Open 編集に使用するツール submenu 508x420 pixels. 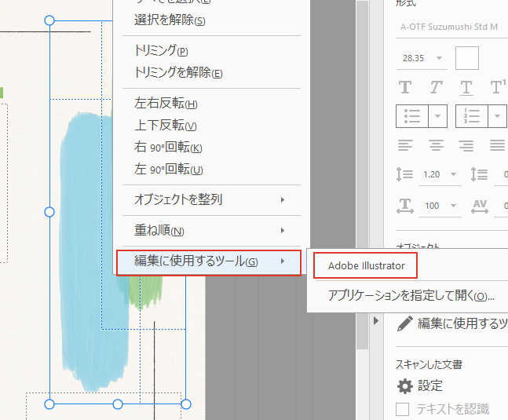[x=209, y=261]
